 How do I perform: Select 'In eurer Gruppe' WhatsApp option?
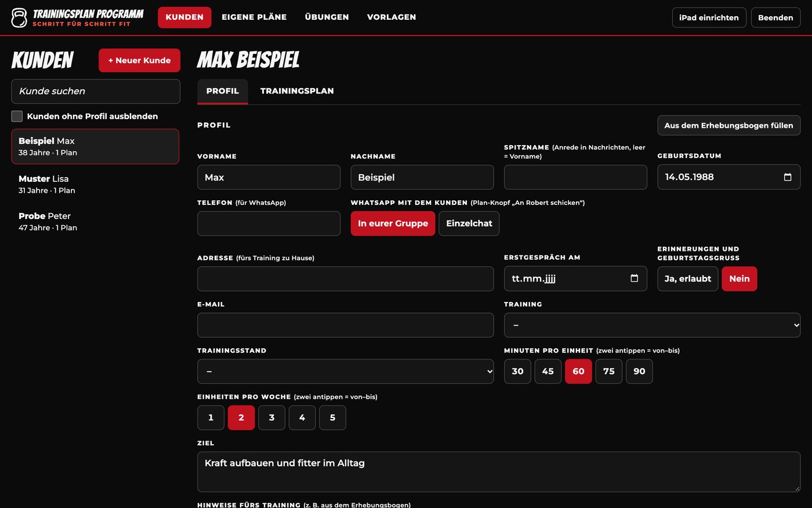(x=393, y=224)
